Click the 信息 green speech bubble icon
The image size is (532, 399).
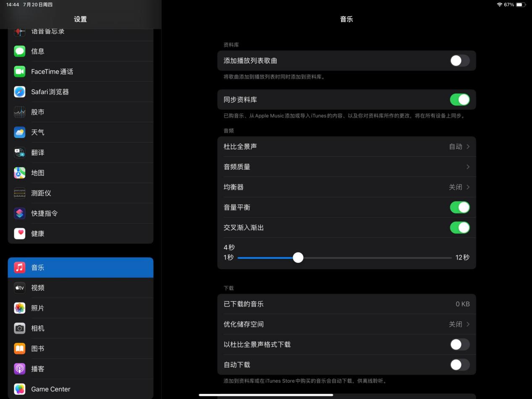pos(19,51)
